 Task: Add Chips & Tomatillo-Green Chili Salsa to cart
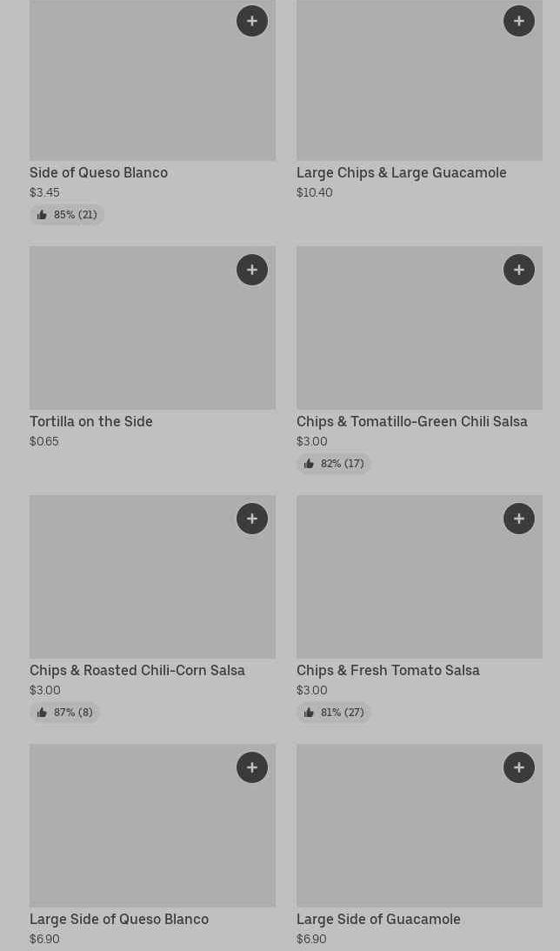pos(519,270)
